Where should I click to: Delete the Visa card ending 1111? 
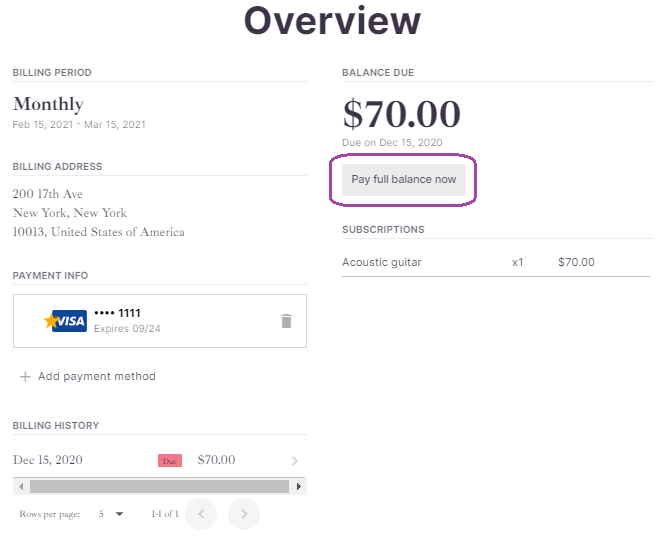286,321
